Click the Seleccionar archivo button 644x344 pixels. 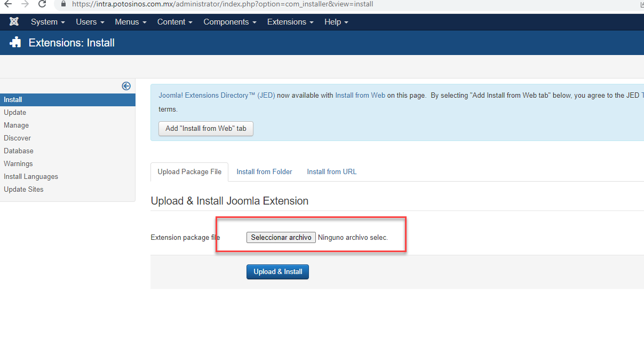(281, 238)
